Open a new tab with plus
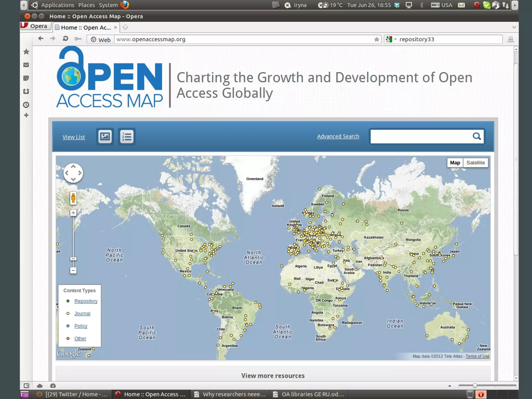Image resolution: width=532 pixels, height=399 pixels. coord(125,27)
